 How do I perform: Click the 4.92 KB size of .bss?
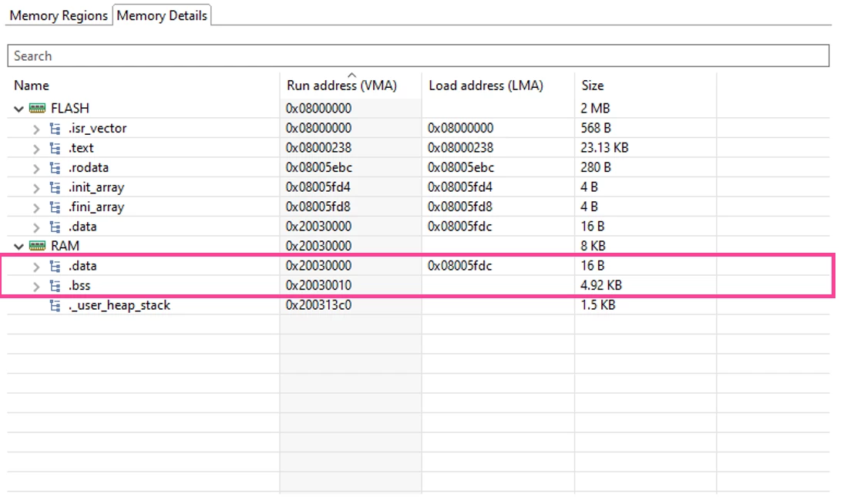[x=601, y=285]
